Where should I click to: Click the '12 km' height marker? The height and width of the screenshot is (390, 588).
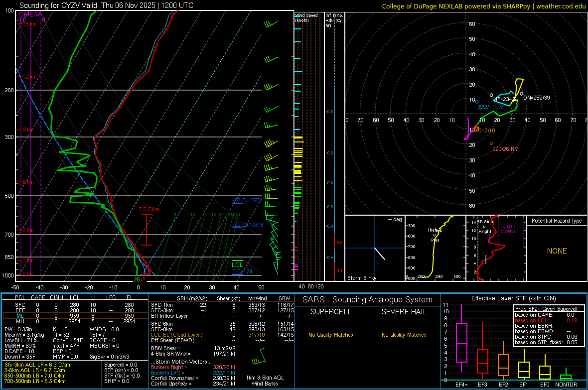tap(29, 77)
